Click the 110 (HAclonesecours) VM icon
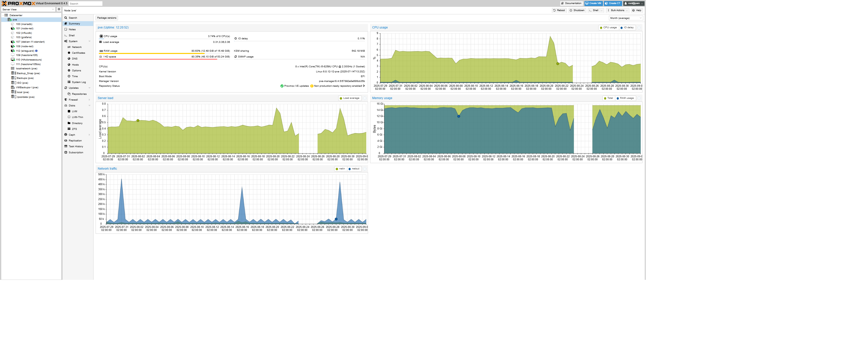868x358 pixels. point(12,59)
